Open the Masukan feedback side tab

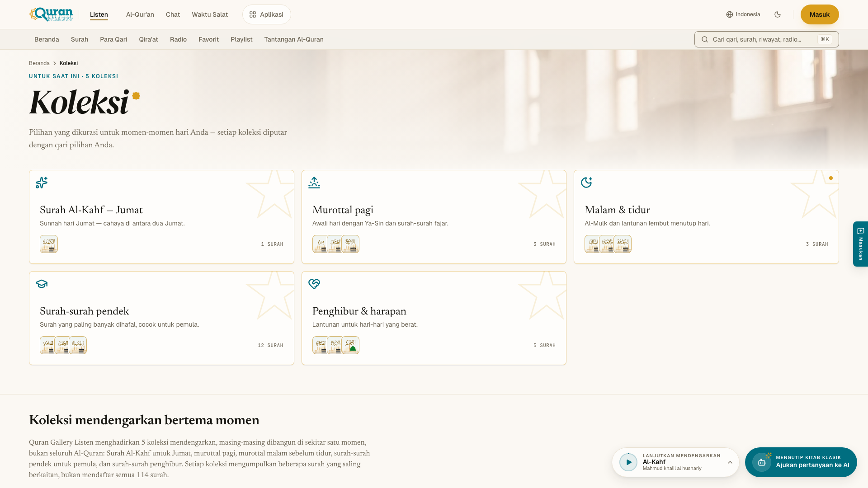pos(860,244)
